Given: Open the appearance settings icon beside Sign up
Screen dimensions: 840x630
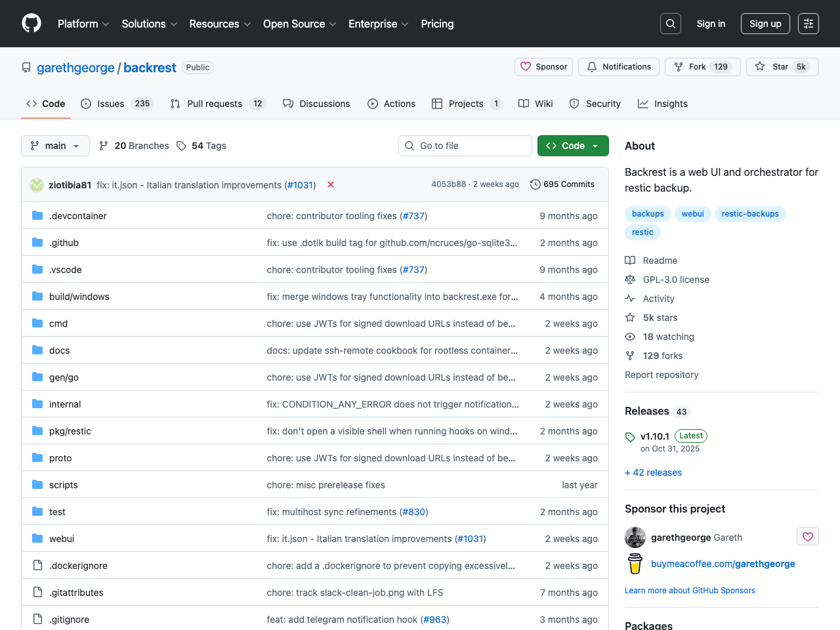Looking at the screenshot, I should point(808,24).
